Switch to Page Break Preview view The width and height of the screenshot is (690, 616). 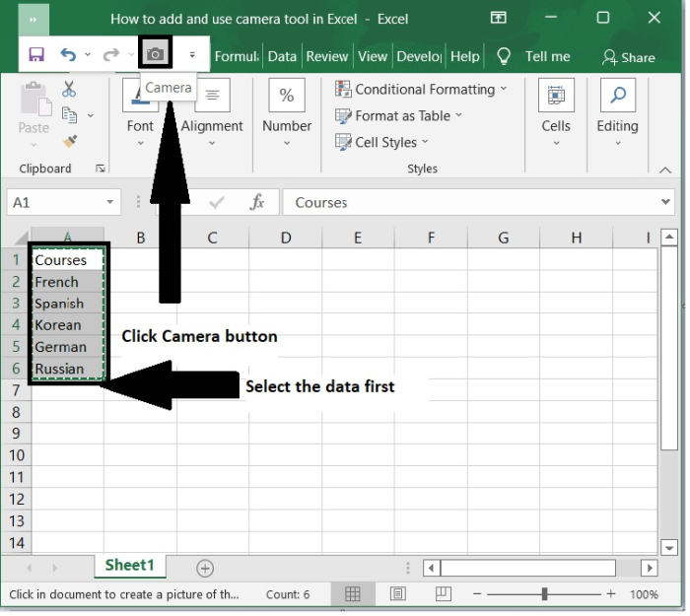click(444, 594)
